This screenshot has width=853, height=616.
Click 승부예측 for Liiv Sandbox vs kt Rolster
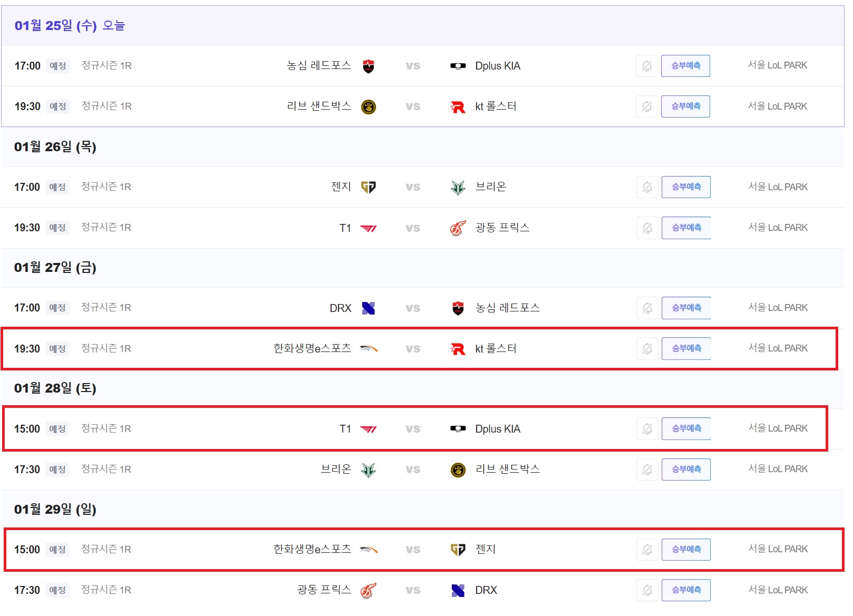click(x=685, y=106)
